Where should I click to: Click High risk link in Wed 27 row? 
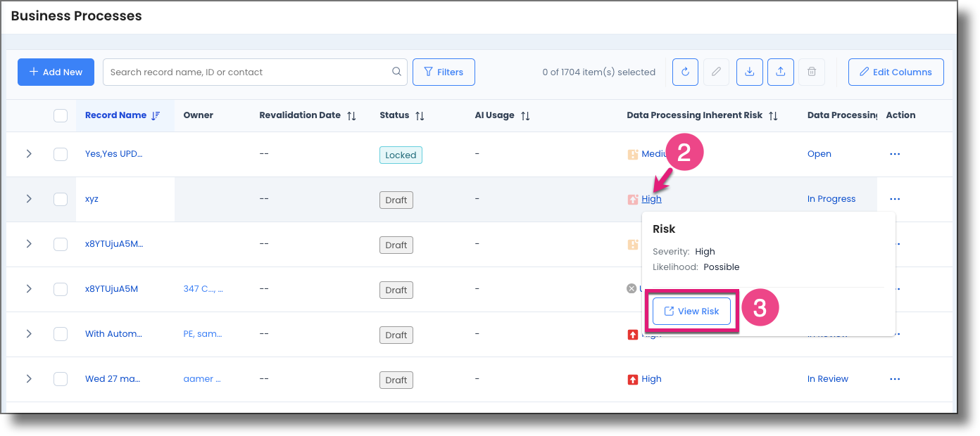651,379
